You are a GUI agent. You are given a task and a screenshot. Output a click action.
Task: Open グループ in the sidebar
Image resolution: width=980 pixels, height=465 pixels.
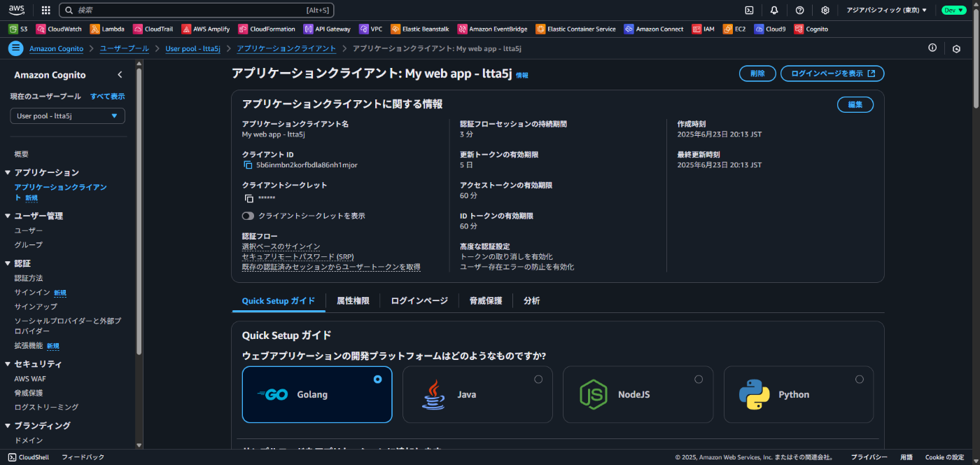click(29, 244)
